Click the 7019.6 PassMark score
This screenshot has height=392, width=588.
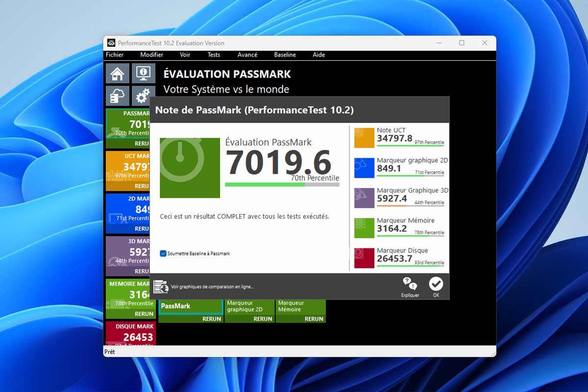(279, 163)
